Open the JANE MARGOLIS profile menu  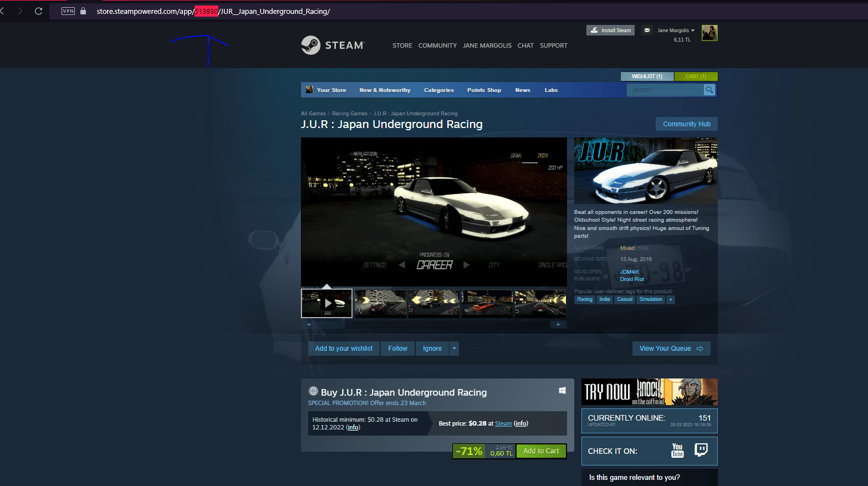point(487,45)
